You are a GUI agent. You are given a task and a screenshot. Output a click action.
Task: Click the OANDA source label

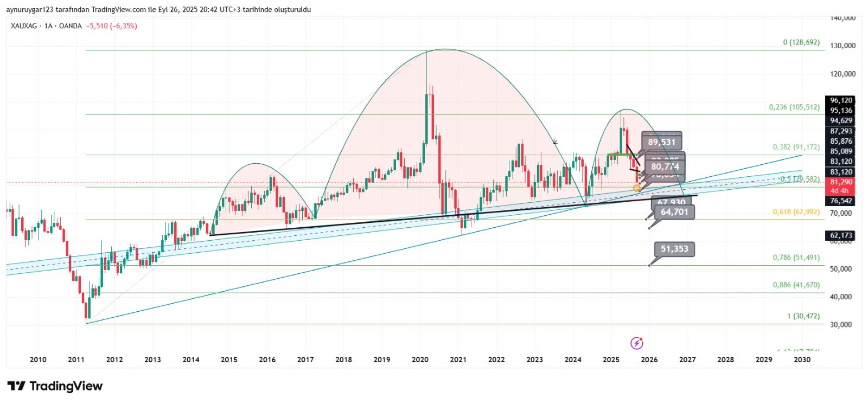71,26
